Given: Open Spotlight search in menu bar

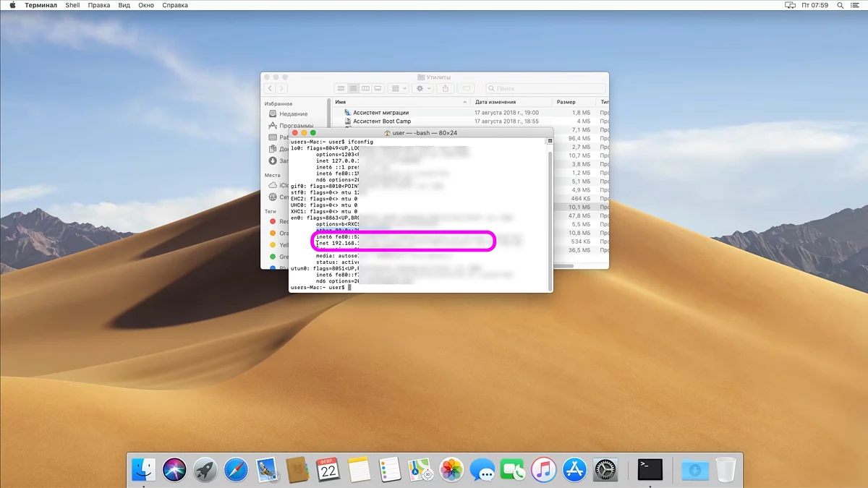Looking at the screenshot, I should point(840,5).
